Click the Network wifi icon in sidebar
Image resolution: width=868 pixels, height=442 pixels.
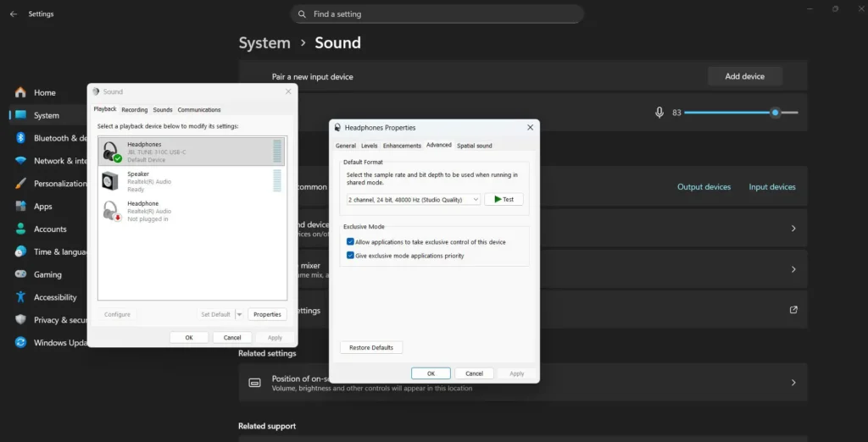coord(20,160)
